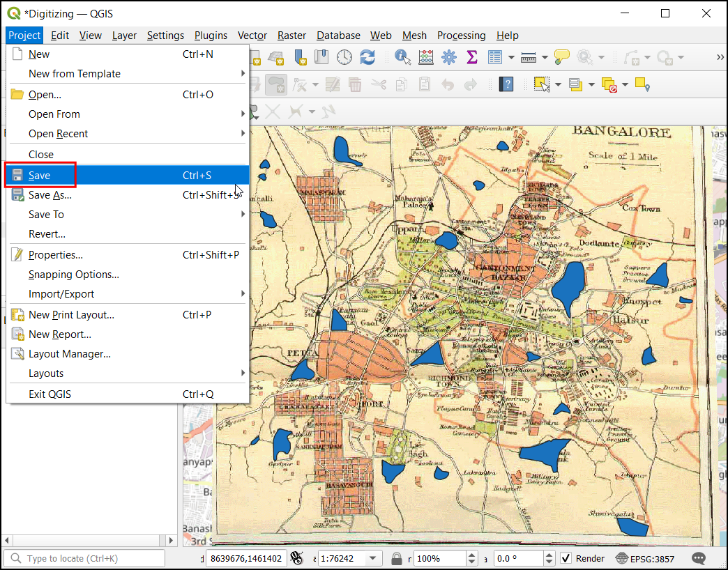The width and height of the screenshot is (728, 570).
Task: Click the Select Features by area tool
Action: [x=543, y=84]
